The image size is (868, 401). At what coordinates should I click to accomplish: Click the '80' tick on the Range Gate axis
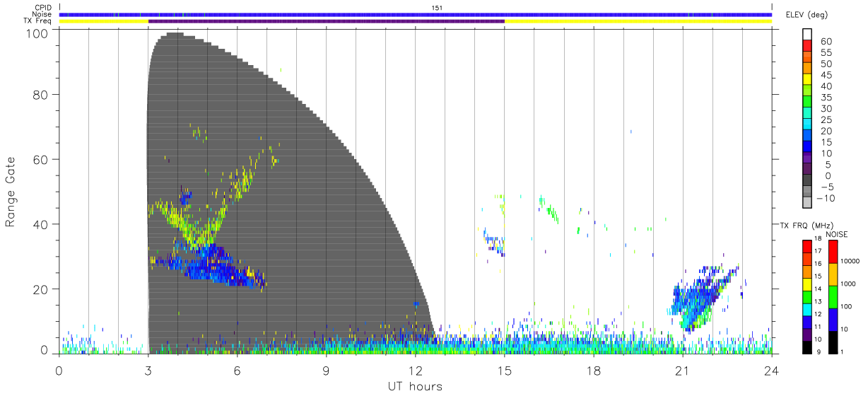click(40, 94)
